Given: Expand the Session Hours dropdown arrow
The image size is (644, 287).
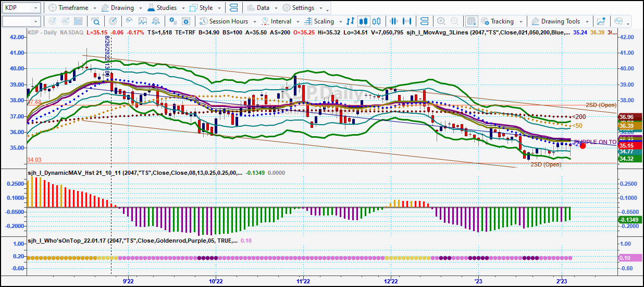Looking at the screenshot, I should click(x=254, y=22).
